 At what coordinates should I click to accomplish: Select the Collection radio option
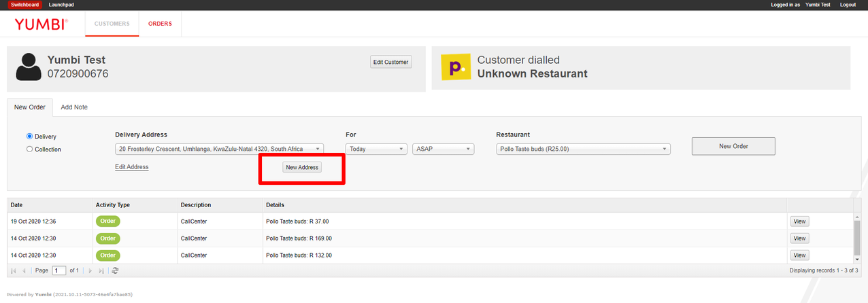tap(29, 149)
